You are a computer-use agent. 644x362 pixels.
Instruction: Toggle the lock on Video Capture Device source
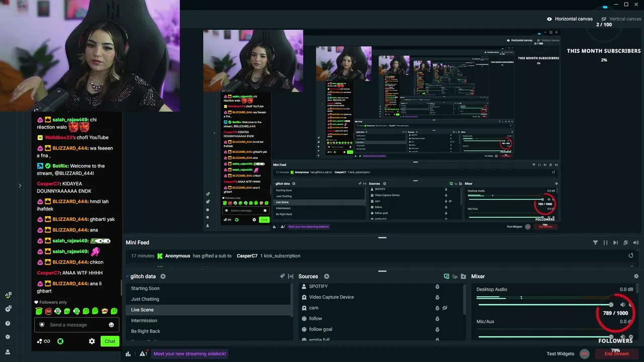437,297
